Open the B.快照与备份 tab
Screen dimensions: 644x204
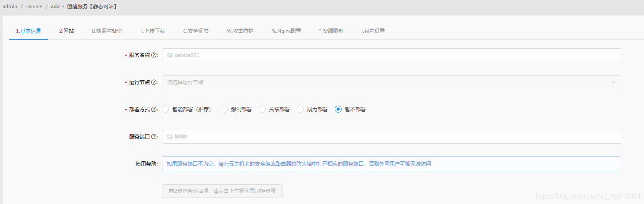(107, 31)
